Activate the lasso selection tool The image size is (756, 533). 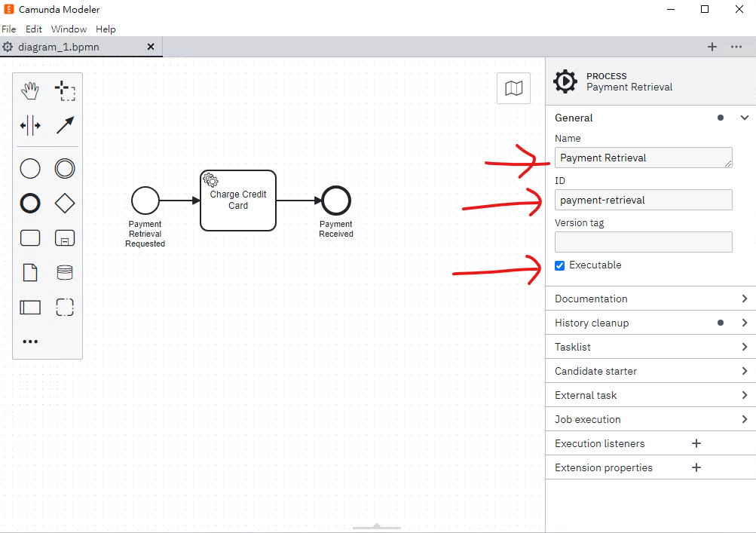coord(65,90)
